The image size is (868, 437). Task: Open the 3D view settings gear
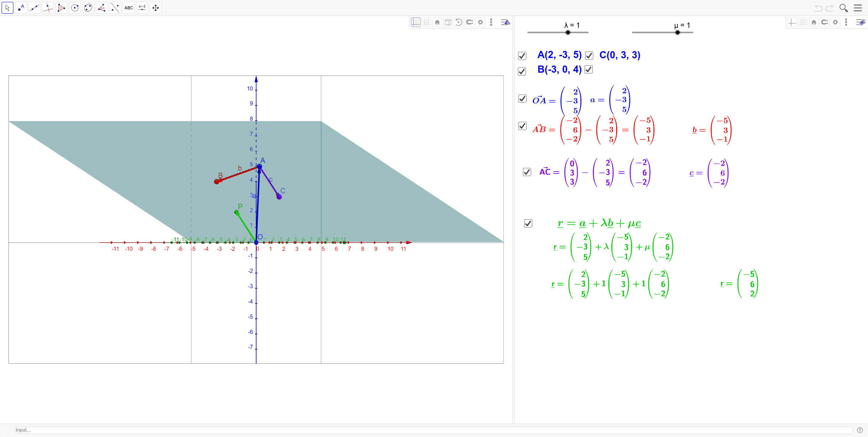point(480,22)
